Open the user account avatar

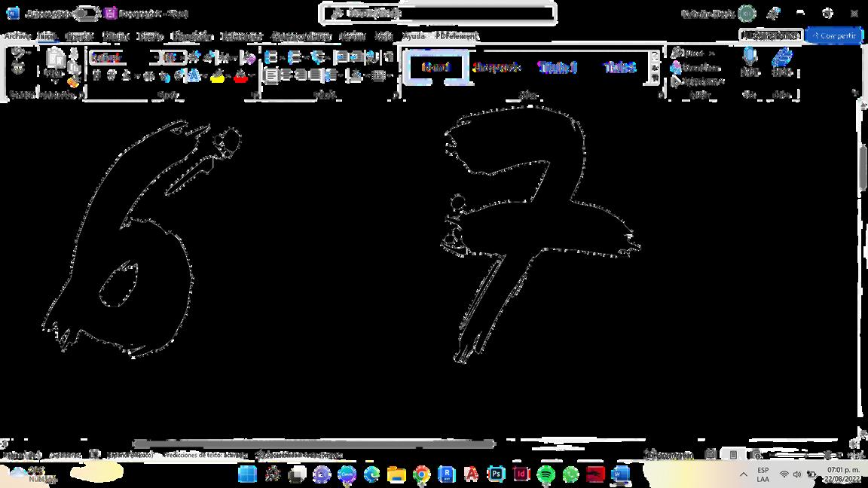coord(746,14)
